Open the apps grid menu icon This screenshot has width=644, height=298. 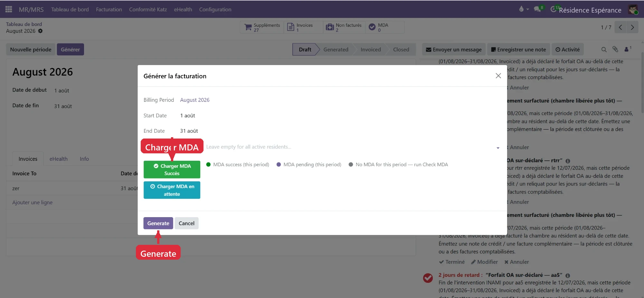pos(9,9)
